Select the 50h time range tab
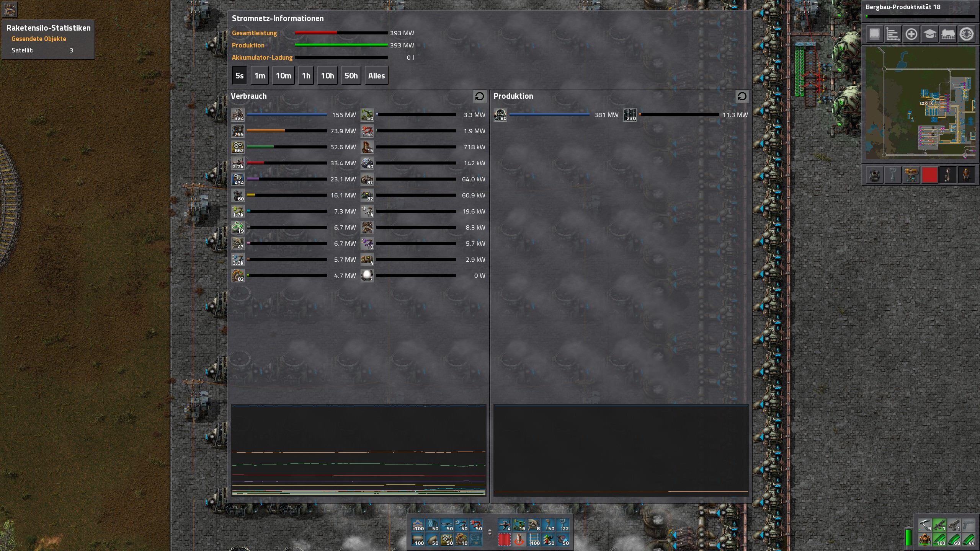The width and height of the screenshot is (980, 551). click(x=351, y=76)
